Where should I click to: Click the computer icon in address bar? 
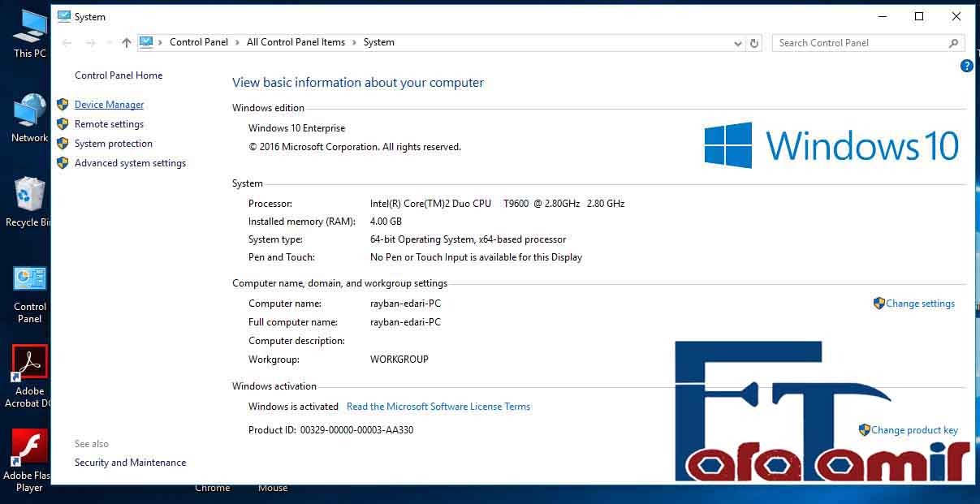point(146,43)
